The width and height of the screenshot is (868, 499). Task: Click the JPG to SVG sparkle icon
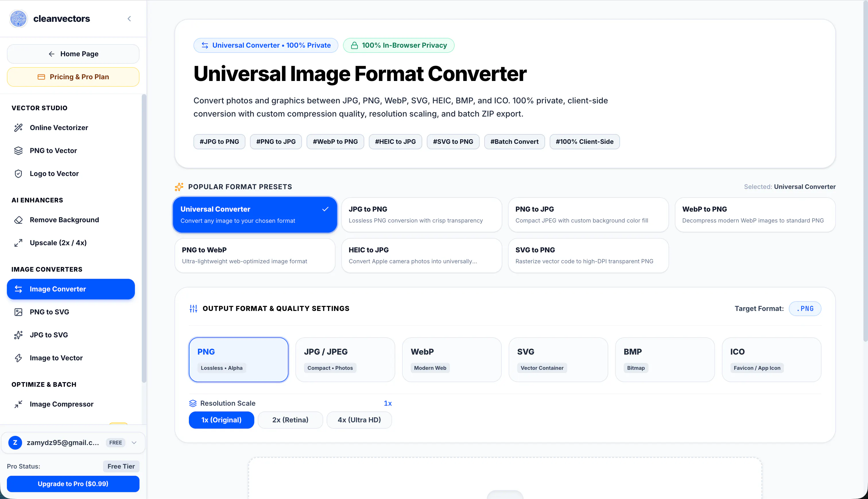click(18, 335)
